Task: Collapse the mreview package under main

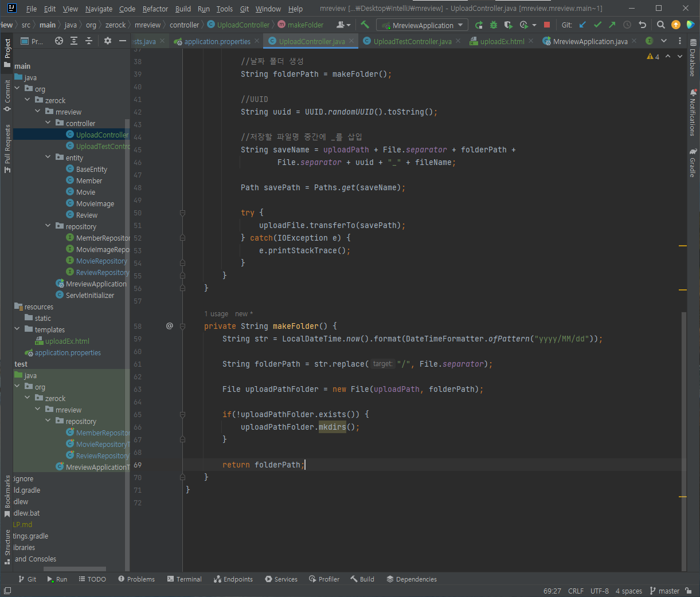Action: coord(38,112)
